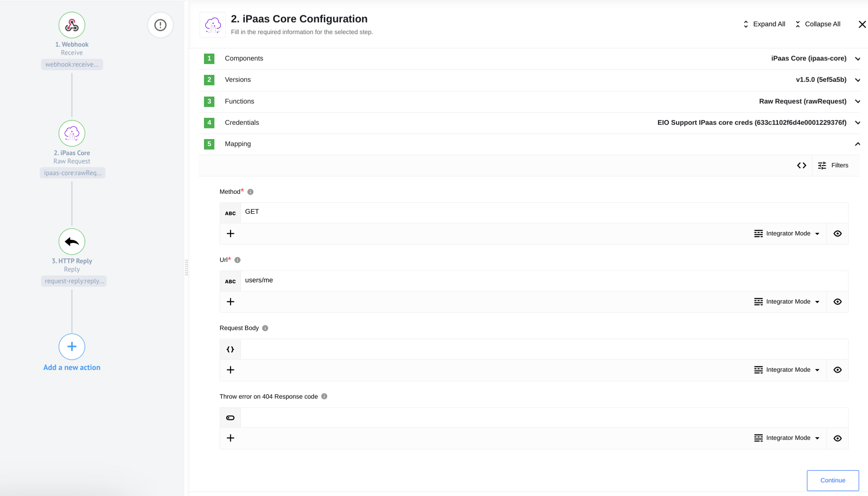Toggle preview eye for Throw error field
The height and width of the screenshot is (496, 868).
coord(838,438)
